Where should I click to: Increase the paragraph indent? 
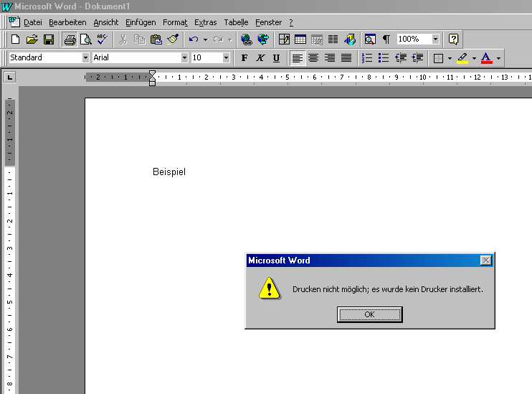pos(417,58)
